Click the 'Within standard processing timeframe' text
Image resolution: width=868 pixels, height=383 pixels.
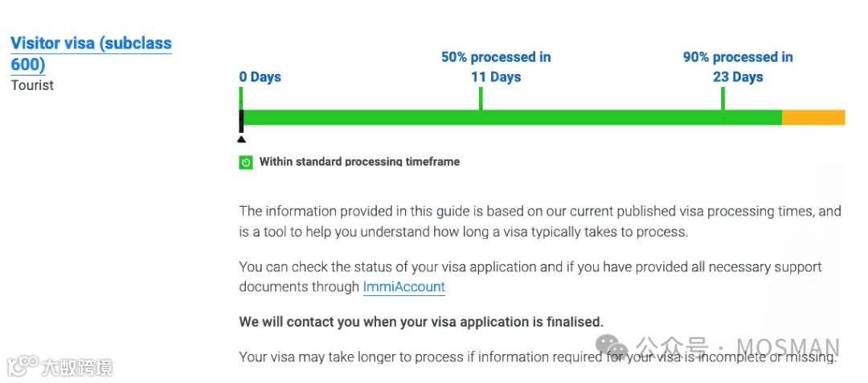click(x=359, y=162)
